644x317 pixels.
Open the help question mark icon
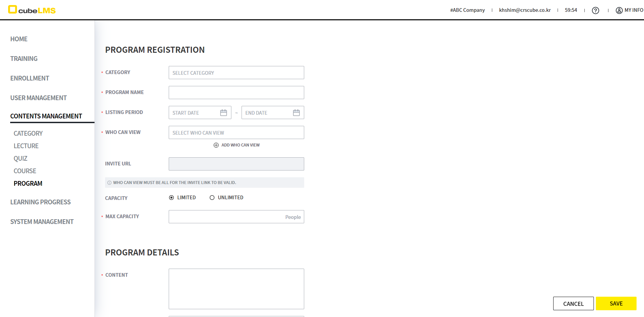(595, 10)
